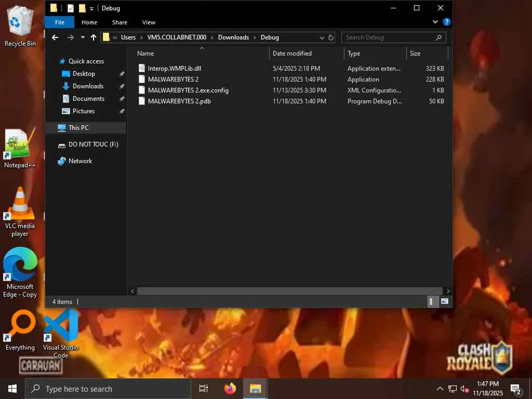Click the VM5.COLLABNET.000 breadcrumb

click(x=177, y=37)
